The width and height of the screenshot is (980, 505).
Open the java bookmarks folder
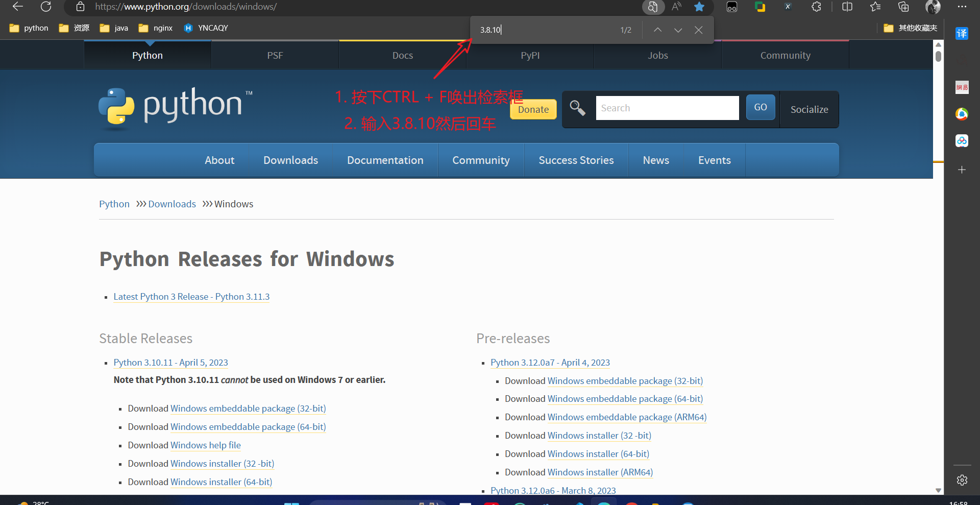click(x=114, y=28)
